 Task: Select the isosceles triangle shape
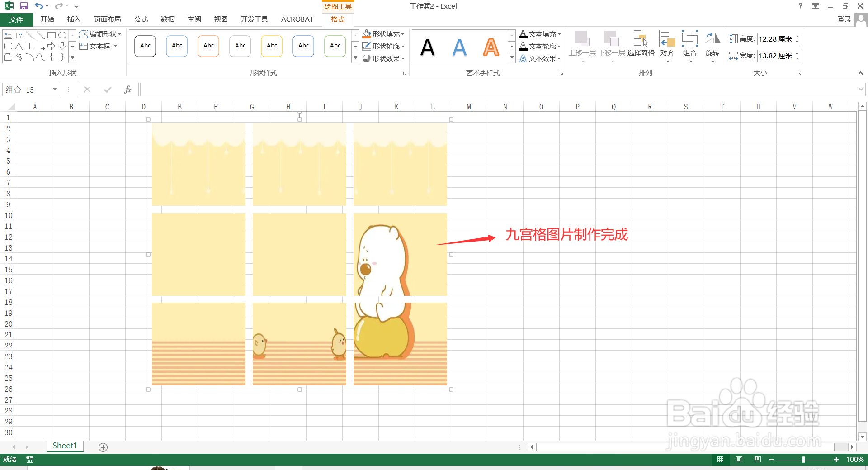(19, 46)
